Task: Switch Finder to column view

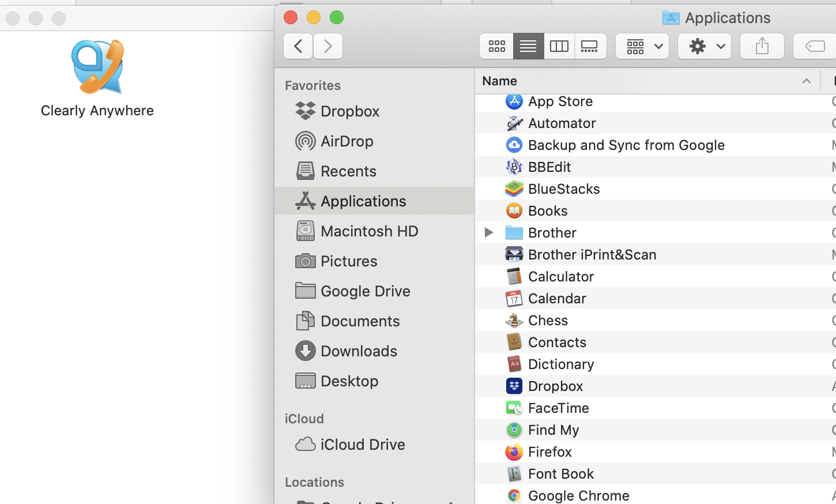Action: click(x=559, y=46)
